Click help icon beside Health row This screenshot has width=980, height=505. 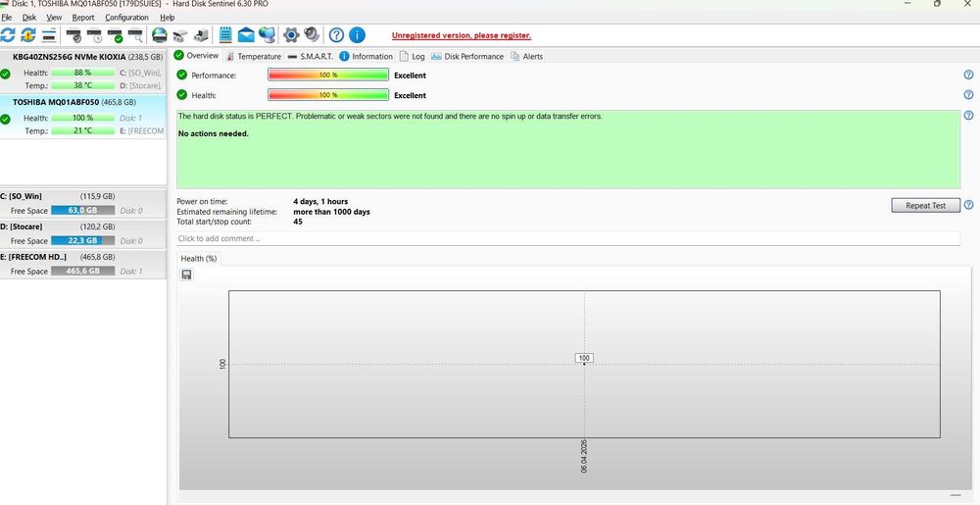tap(969, 95)
